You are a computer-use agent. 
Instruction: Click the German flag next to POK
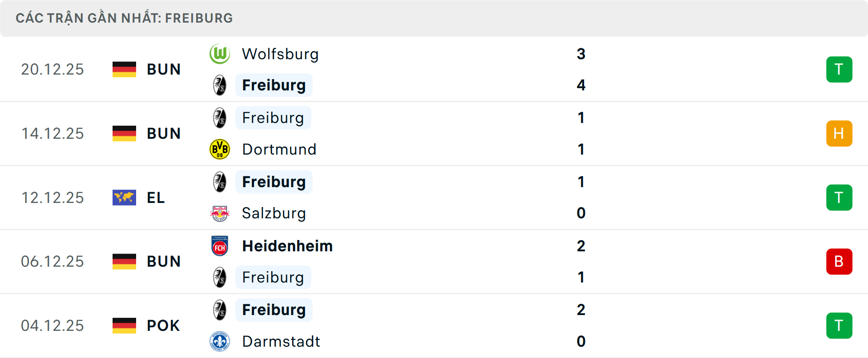[124, 325]
